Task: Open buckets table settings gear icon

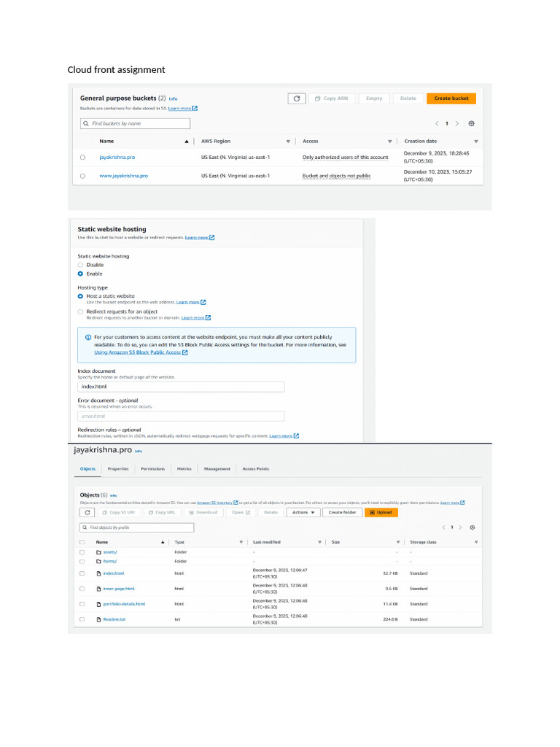Action: click(x=472, y=123)
